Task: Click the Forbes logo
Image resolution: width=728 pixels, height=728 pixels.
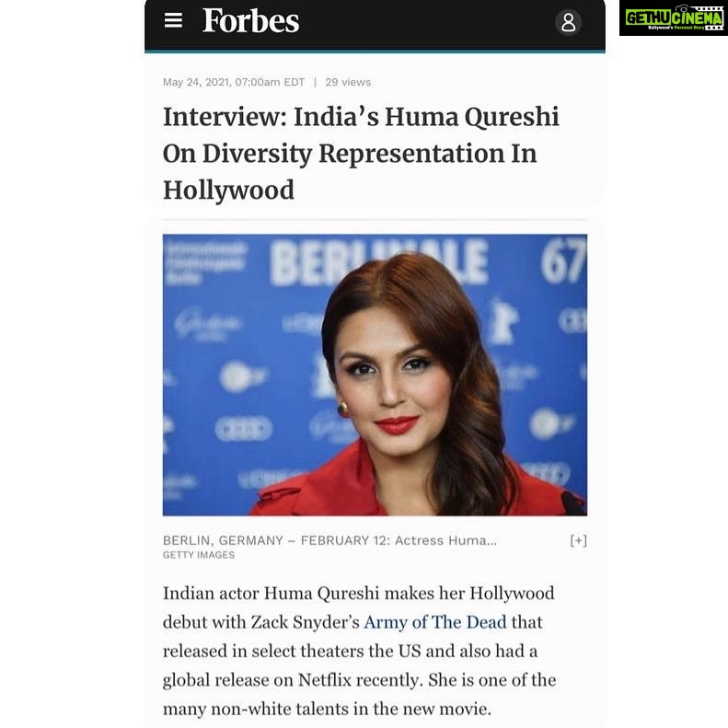Action: [x=250, y=21]
